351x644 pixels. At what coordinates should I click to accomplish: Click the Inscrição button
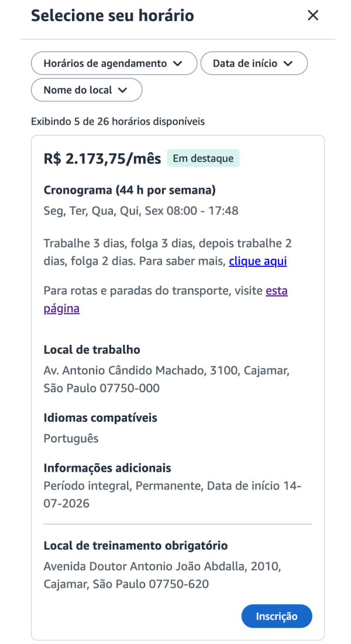point(277,616)
